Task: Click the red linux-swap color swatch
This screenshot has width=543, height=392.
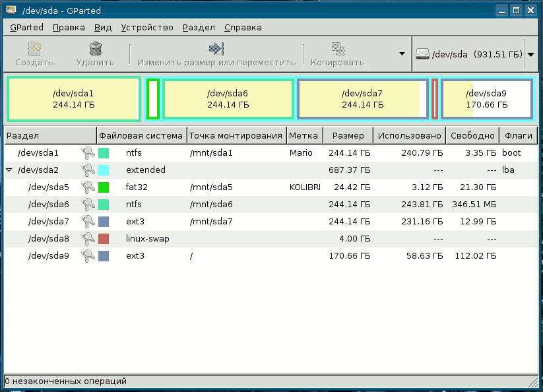Action: point(104,239)
